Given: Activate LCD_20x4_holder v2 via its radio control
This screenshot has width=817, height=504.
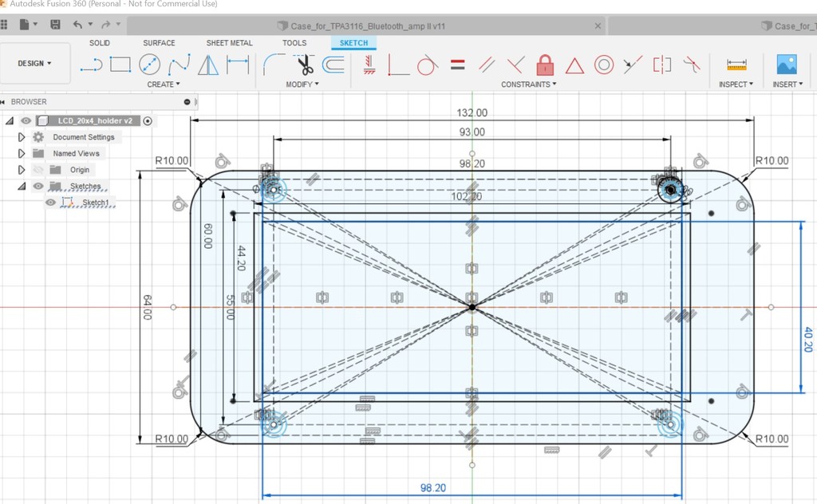Looking at the screenshot, I should click(x=148, y=120).
